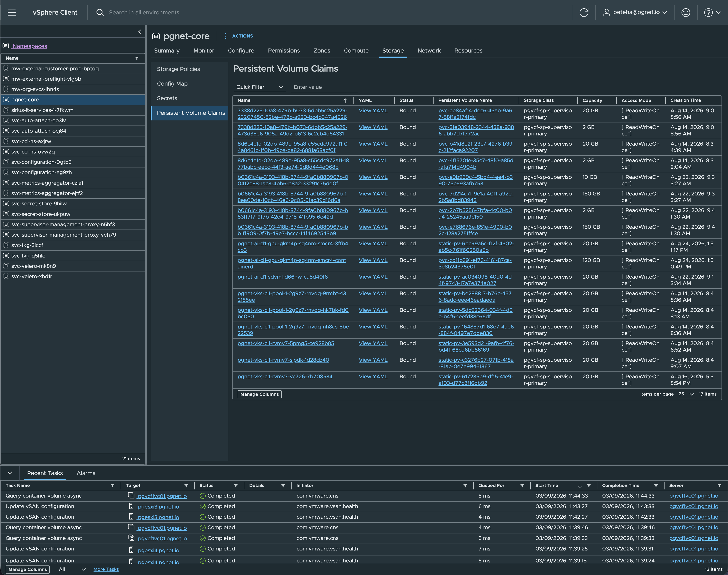Open the help question mark menu

(x=708, y=12)
